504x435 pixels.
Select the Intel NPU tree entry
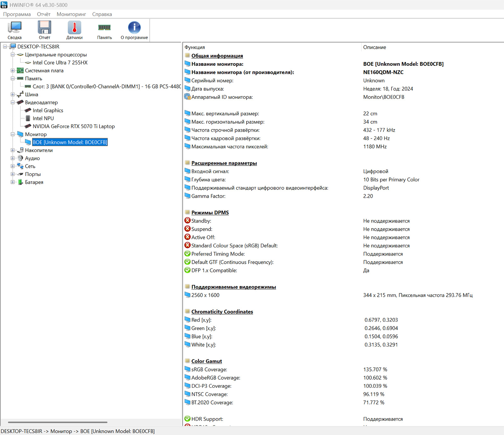click(43, 118)
